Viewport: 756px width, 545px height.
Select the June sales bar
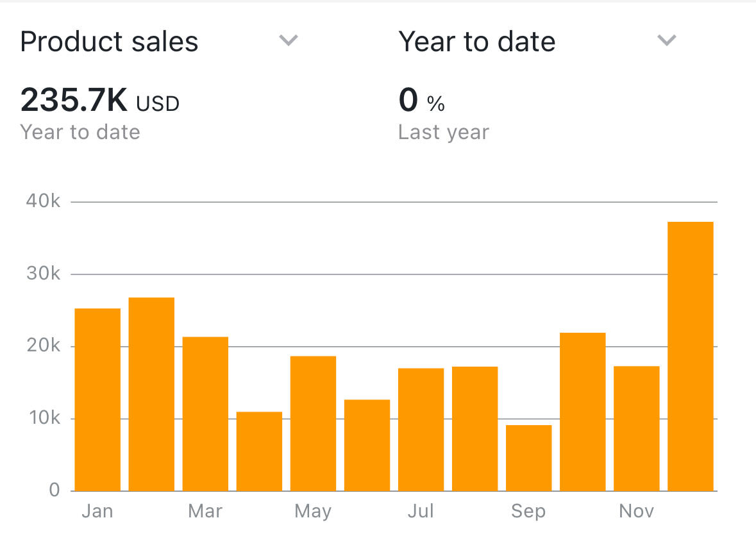[x=367, y=445]
